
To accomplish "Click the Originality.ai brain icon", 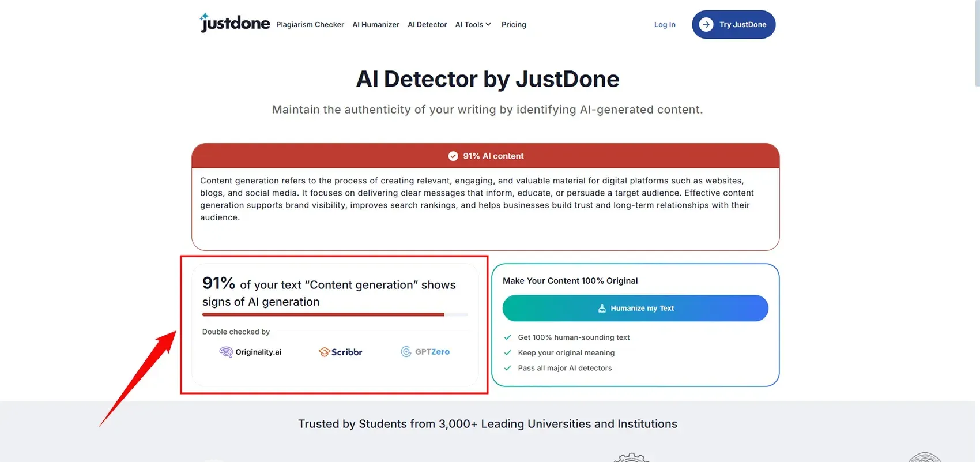I will [x=226, y=352].
